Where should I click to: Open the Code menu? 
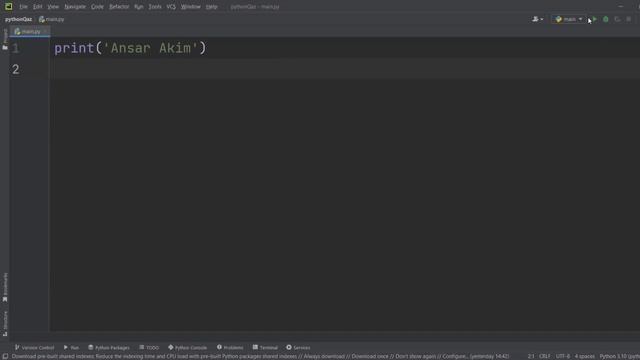[97, 7]
